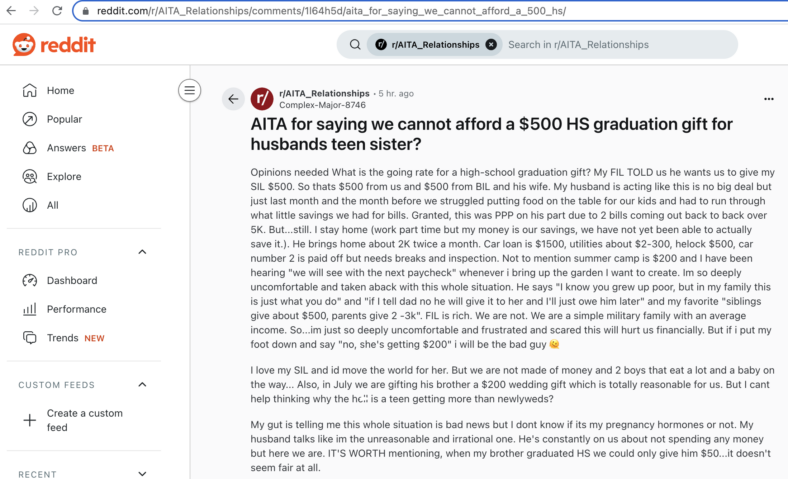Reload the page in browser
This screenshot has height=479, width=788.
tap(57, 11)
